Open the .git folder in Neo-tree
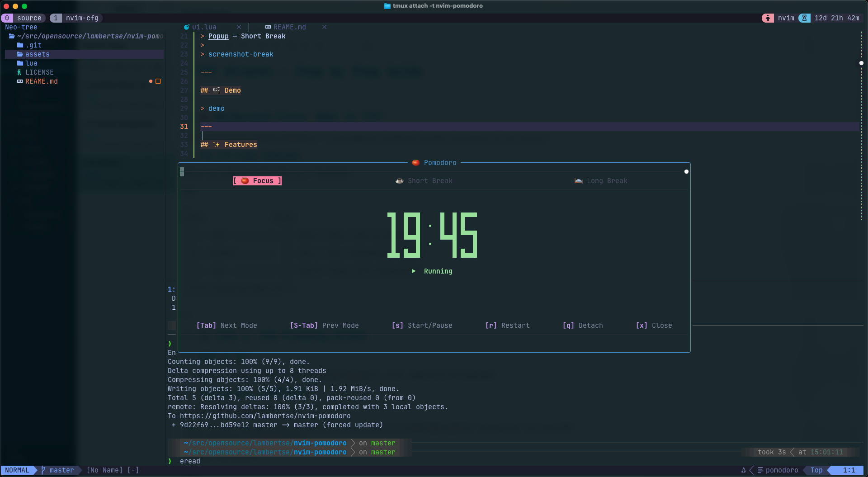Image resolution: width=868 pixels, height=477 pixels. pyautogui.click(x=33, y=45)
